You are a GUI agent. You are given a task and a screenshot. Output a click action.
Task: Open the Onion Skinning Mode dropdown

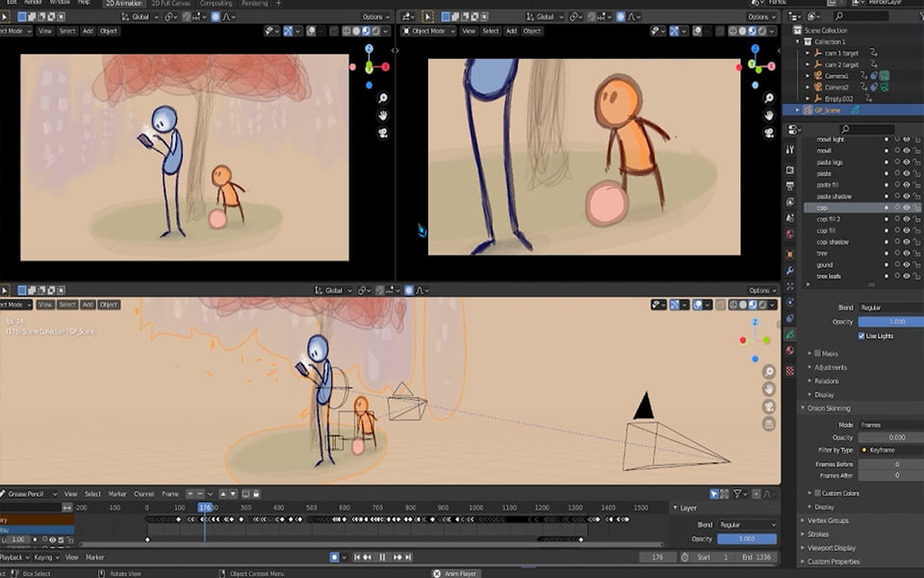click(x=890, y=424)
